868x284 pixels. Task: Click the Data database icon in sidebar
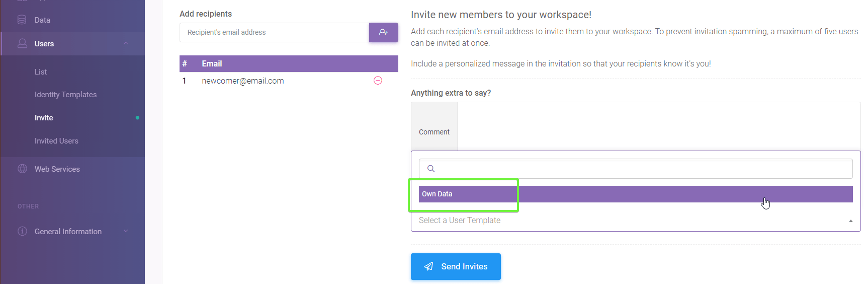[22, 20]
